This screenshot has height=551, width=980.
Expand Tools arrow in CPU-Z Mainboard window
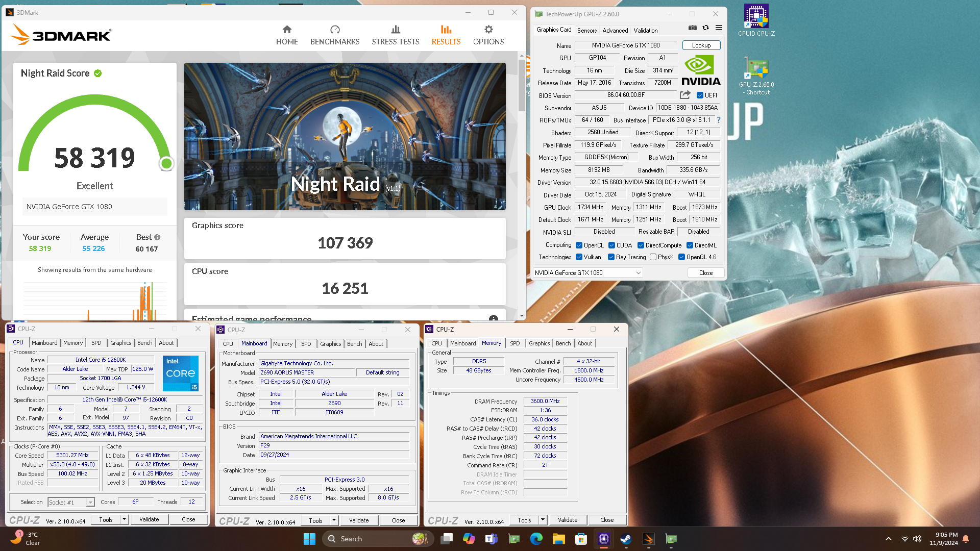click(x=334, y=520)
